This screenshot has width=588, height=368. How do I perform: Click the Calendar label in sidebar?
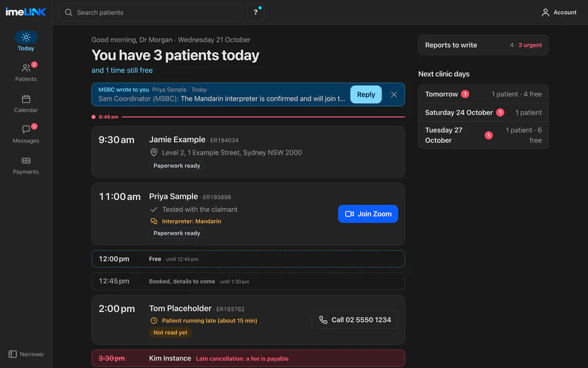(x=26, y=110)
